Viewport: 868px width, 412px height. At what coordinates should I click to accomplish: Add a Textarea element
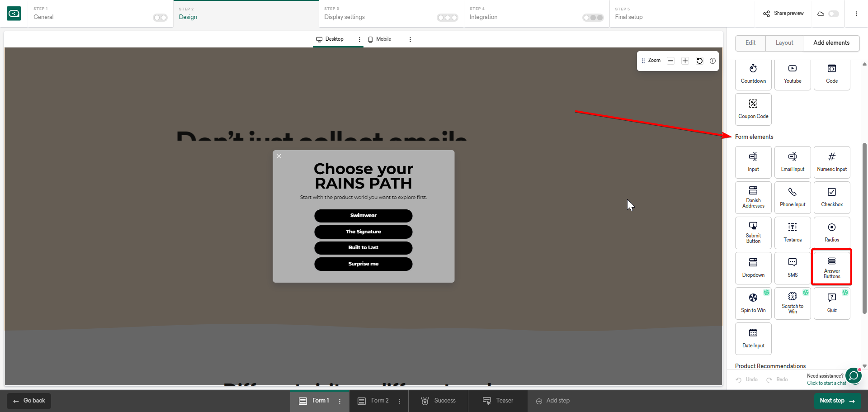793,233
